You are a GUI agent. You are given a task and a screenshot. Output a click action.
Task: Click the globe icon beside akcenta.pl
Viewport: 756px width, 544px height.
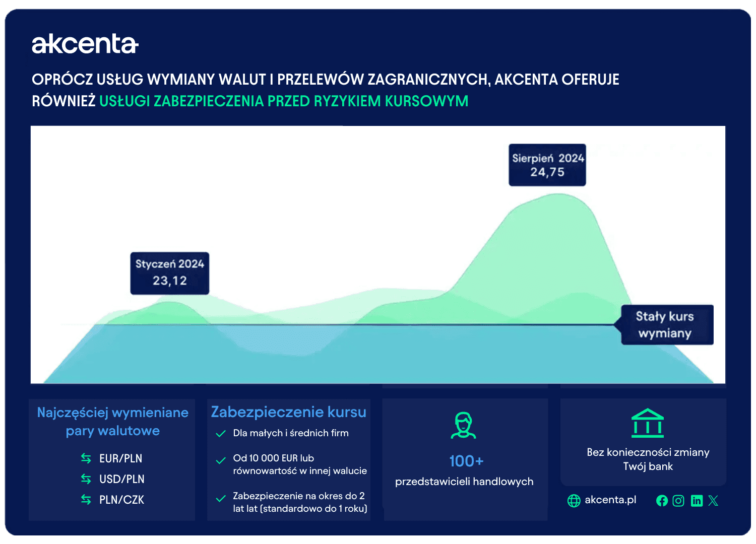(x=574, y=501)
